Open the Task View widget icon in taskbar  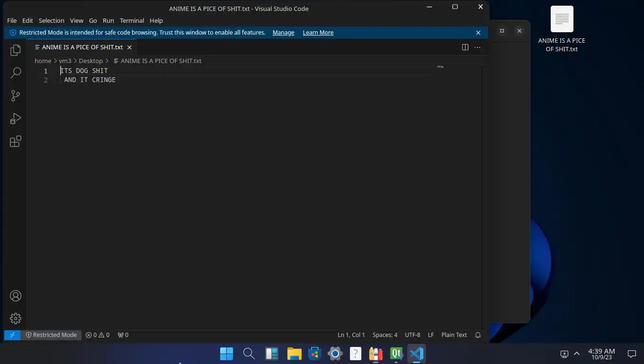[x=271, y=354]
